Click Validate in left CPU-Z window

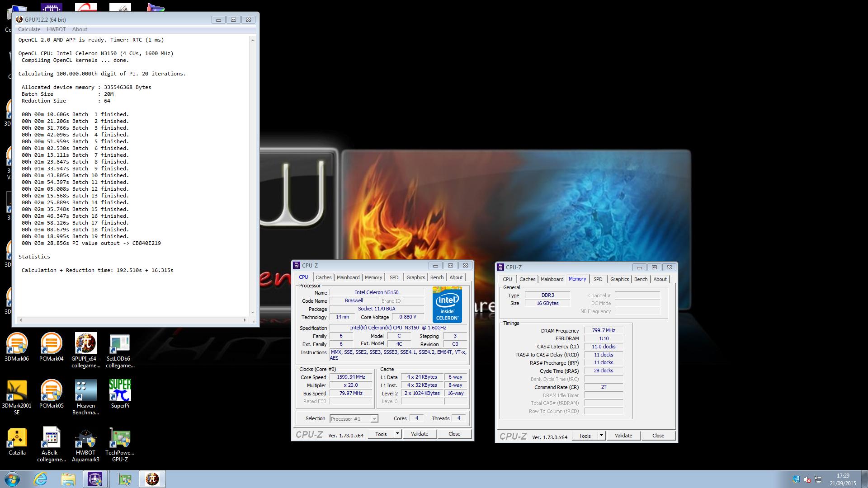(x=420, y=434)
